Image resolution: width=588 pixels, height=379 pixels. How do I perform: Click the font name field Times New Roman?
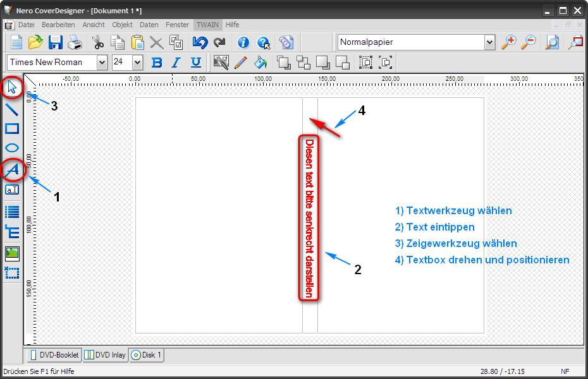coord(52,63)
